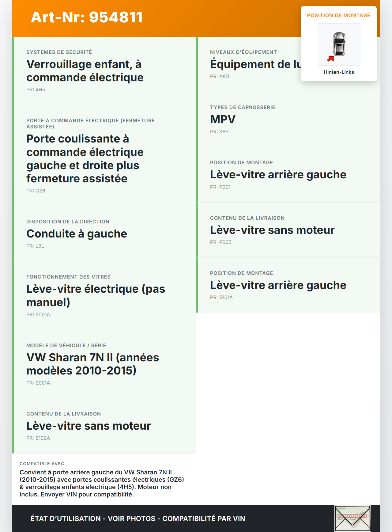Screen dimensions: 392x532
Task: Click the red arrow on car diagram
Action: (x=331, y=59)
